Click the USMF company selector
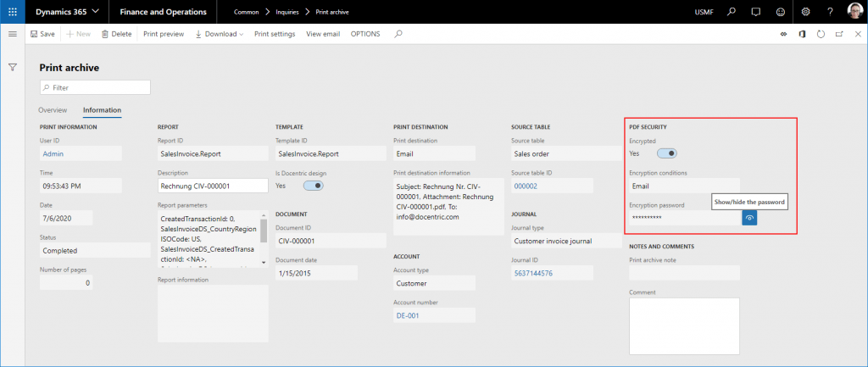Viewport: 868px width, 367px height. [704, 12]
